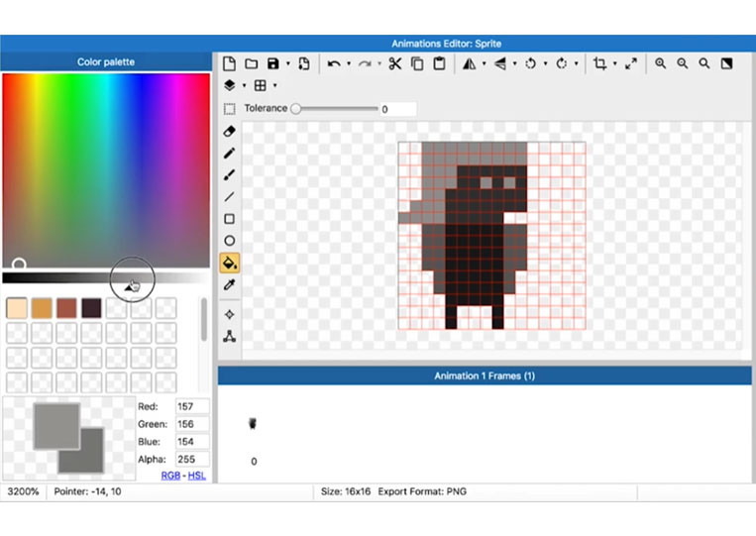Toggle the pixel grid icon
The height and width of the screenshot is (536, 756).
point(261,85)
